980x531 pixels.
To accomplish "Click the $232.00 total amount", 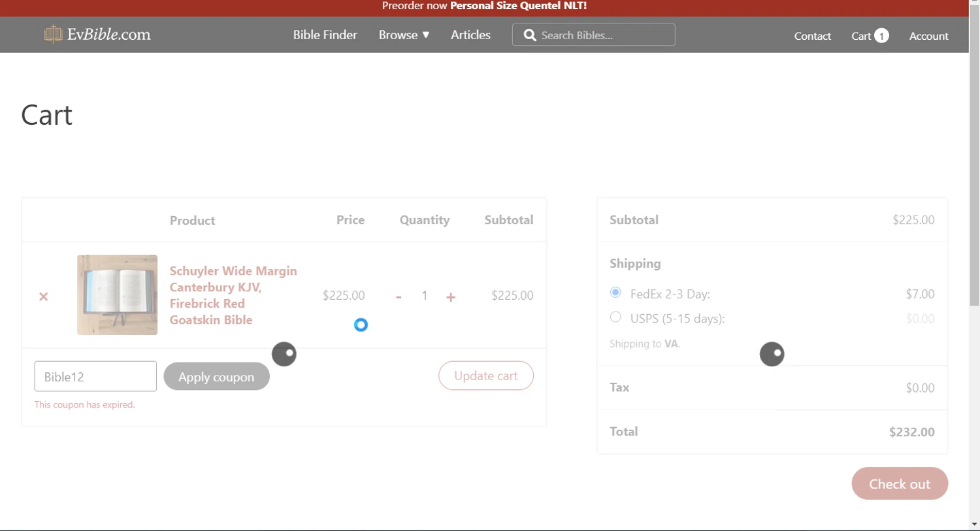I will tap(912, 432).
